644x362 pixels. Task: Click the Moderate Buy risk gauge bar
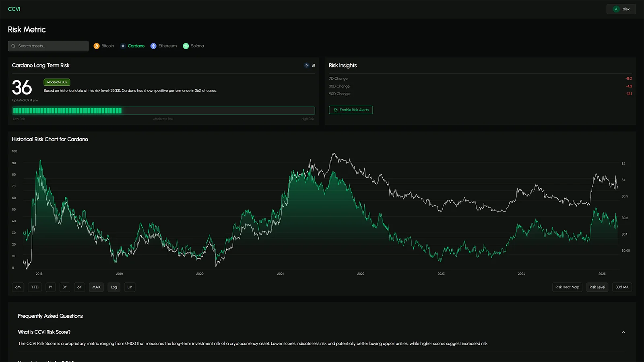(x=163, y=110)
